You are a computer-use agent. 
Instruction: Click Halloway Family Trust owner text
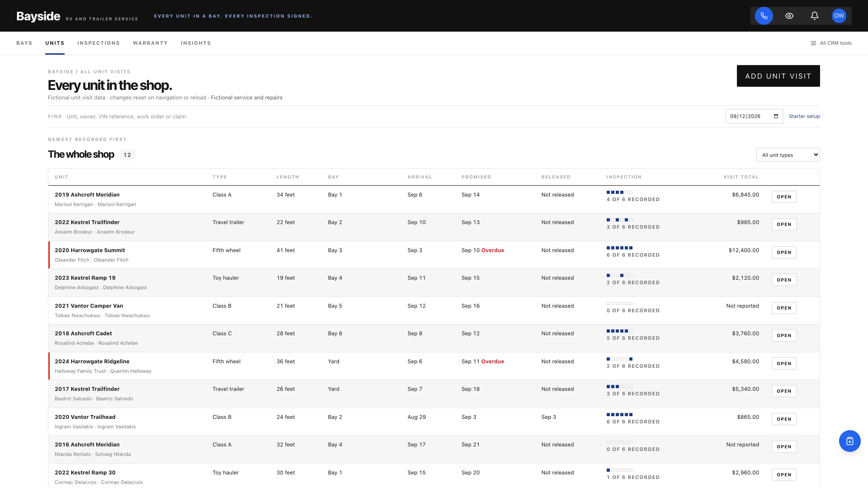tap(80, 371)
